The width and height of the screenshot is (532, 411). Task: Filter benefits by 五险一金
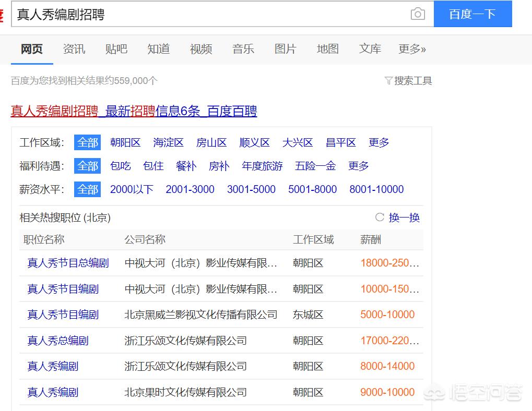point(315,166)
